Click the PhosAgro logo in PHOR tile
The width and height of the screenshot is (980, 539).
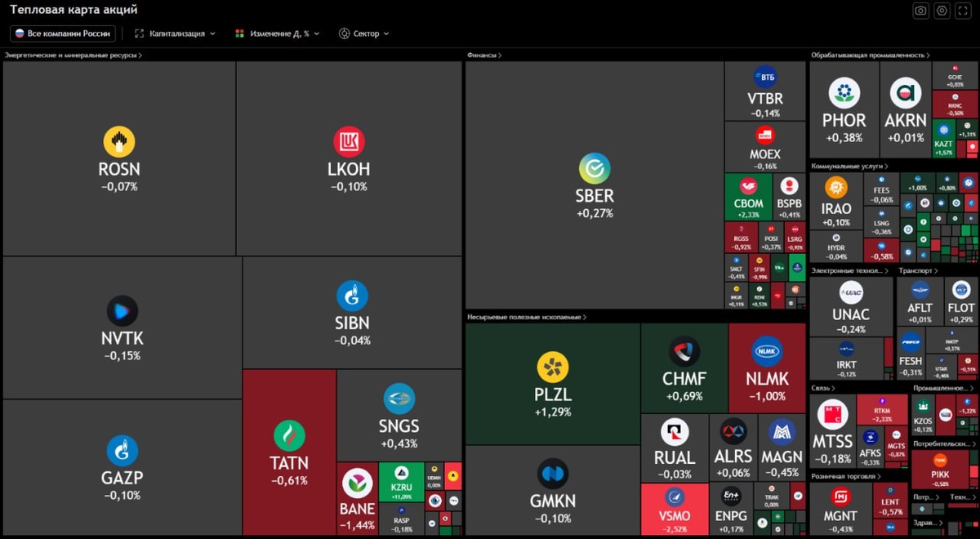(x=844, y=94)
